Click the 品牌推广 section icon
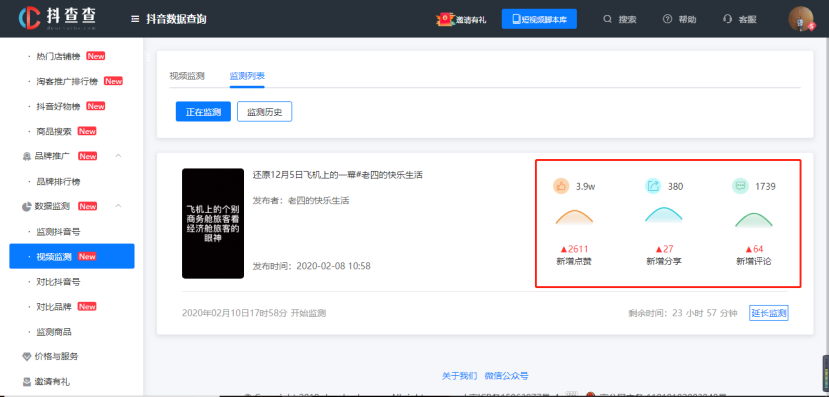The width and height of the screenshot is (829, 397). point(27,156)
